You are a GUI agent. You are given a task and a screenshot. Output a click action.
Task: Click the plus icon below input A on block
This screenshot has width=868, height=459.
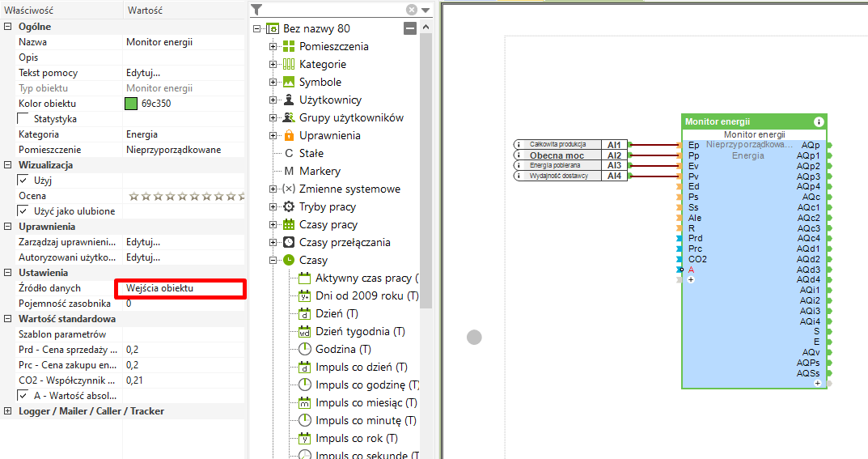coord(691,279)
